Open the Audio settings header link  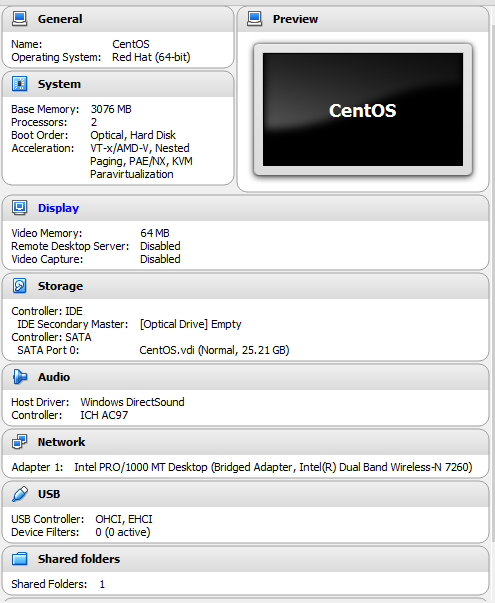[54, 377]
